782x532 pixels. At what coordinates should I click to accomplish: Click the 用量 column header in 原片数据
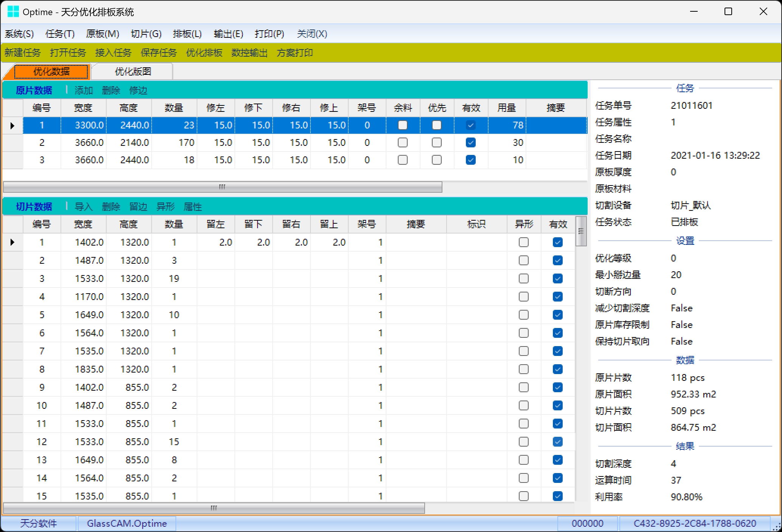tap(507, 108)
